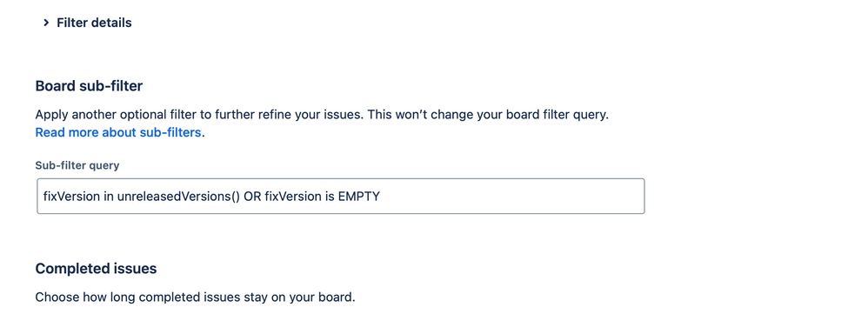Viewport: 868px width, 314px height.
Task: Click the 'sub-filters' word in the link
Action: 171,133
